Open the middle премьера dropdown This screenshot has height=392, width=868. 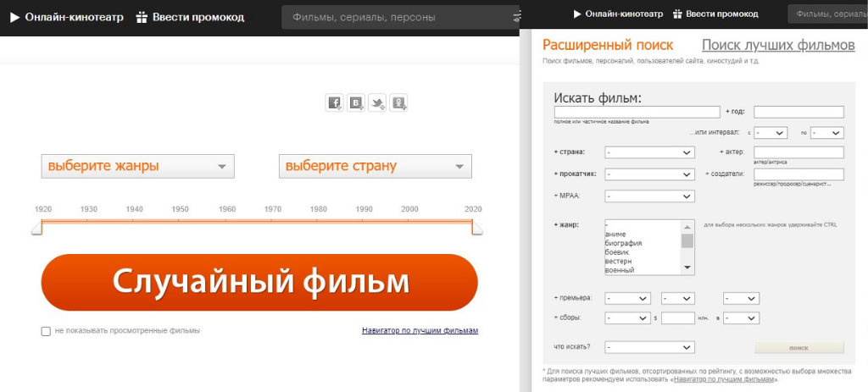677,299
